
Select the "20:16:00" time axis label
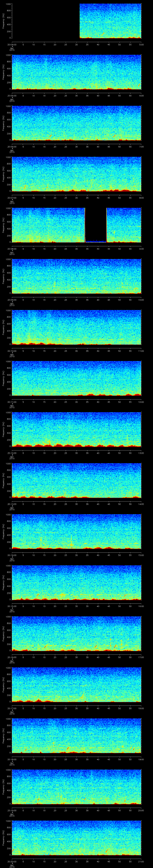coord(12,657)
